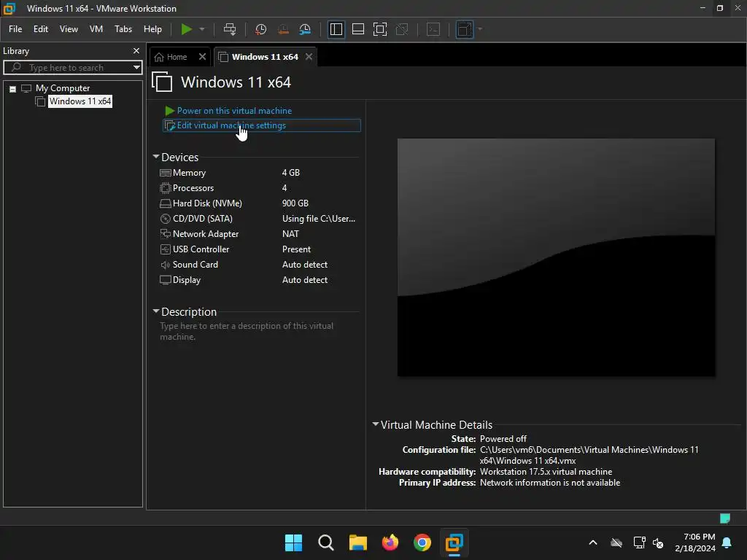Click the muted volume tray icon

[x=658, y=542]
